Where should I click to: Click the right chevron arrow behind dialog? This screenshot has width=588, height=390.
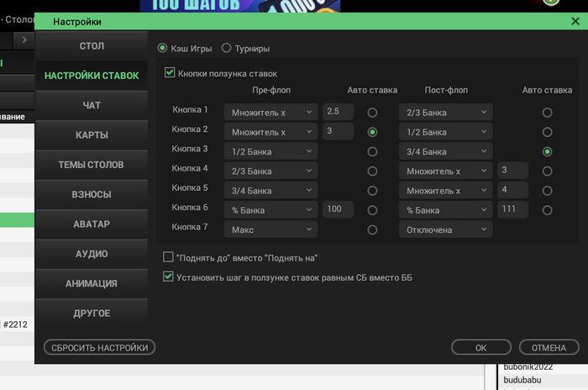pyautogui.click(x=24, y=40)
